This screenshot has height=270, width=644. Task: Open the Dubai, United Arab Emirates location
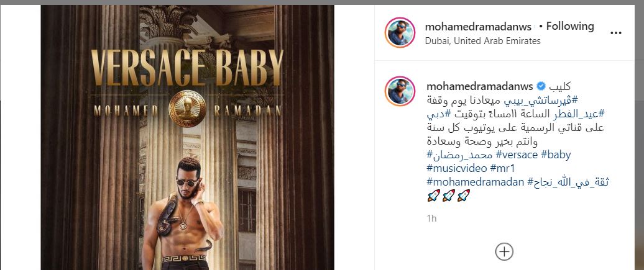(x=482, y=41)
